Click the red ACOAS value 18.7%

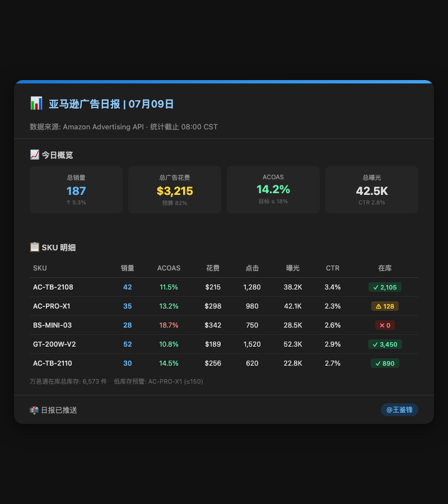169,325
